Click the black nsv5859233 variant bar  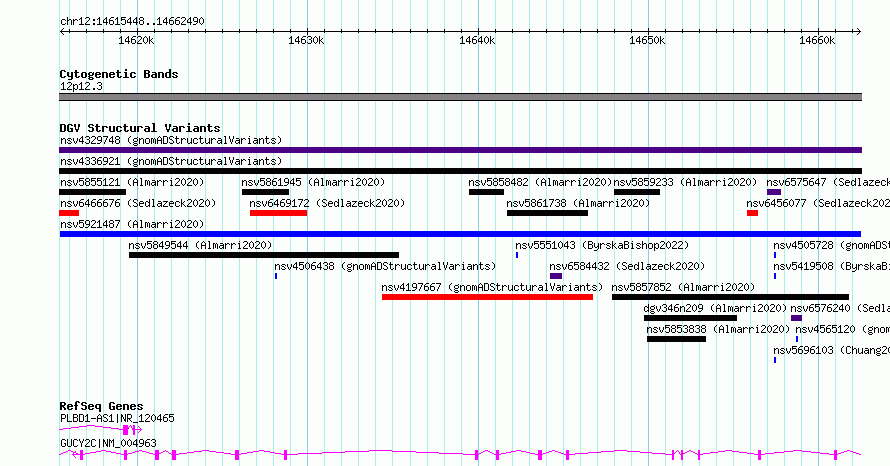(x=637, y=192)
